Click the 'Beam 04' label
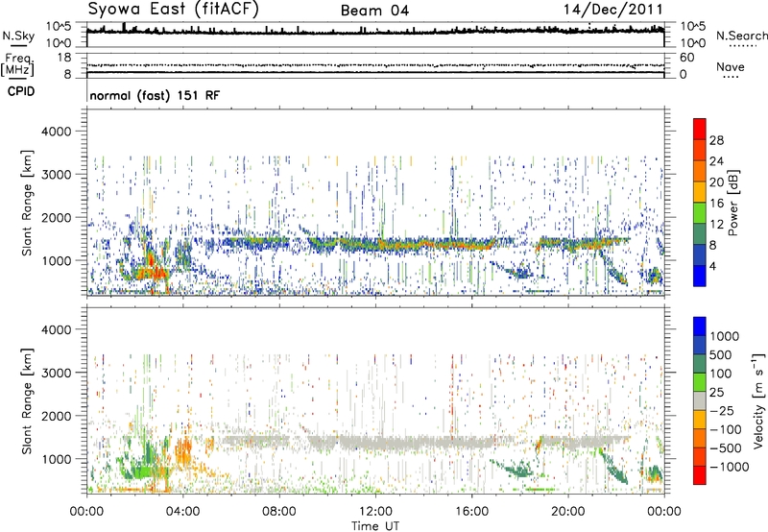This screenshot has width=768, height=532. coord(374,11)
